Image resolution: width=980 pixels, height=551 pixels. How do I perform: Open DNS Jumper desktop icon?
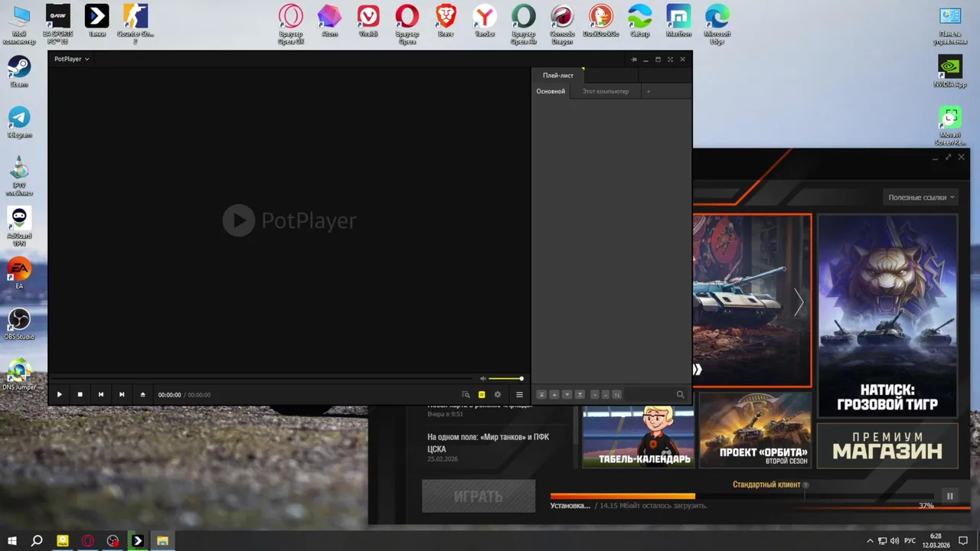[19, 374]
